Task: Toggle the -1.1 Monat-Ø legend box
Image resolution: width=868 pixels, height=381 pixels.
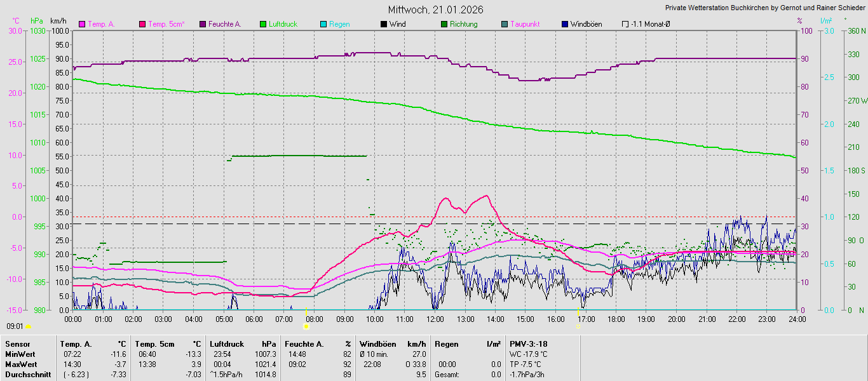Action: pos(625,24)
